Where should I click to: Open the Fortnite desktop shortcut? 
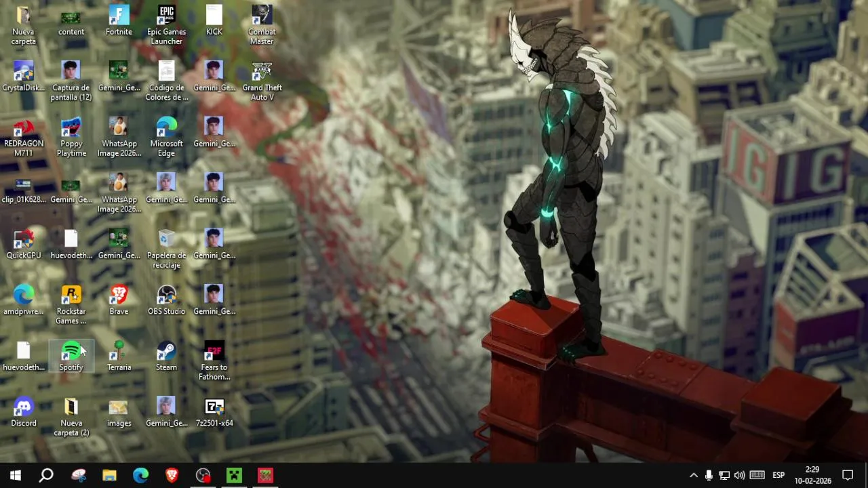(x=119, y=20)
